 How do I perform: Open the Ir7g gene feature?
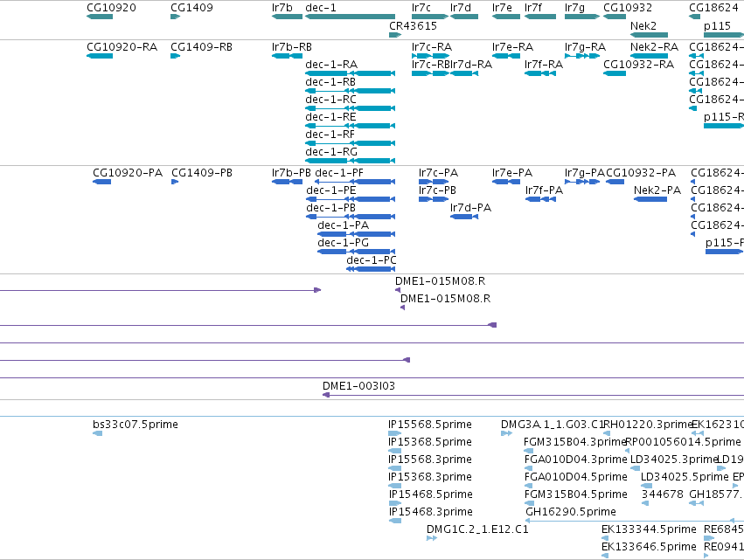tap(582, 17)
